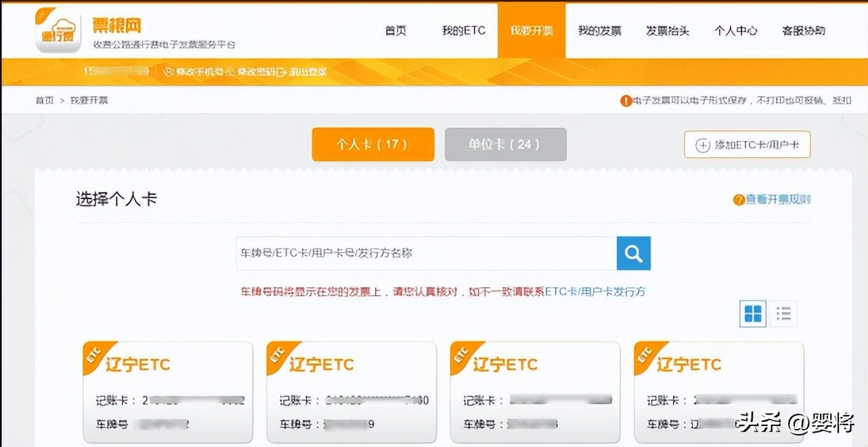Switch to list view icon
The height and width of the screenshot is (447, 868).
pyautogui.click(x=783, y=313)
